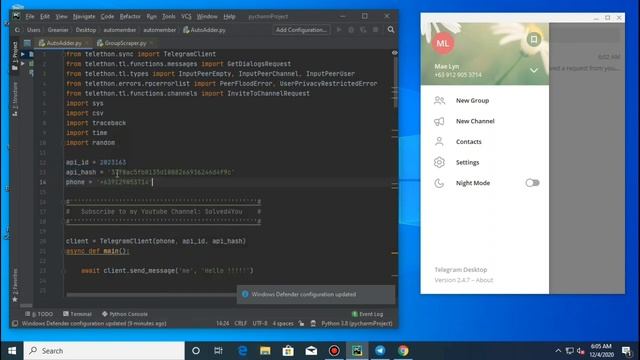Click the CRLF line separator status entry

[240, 324]
